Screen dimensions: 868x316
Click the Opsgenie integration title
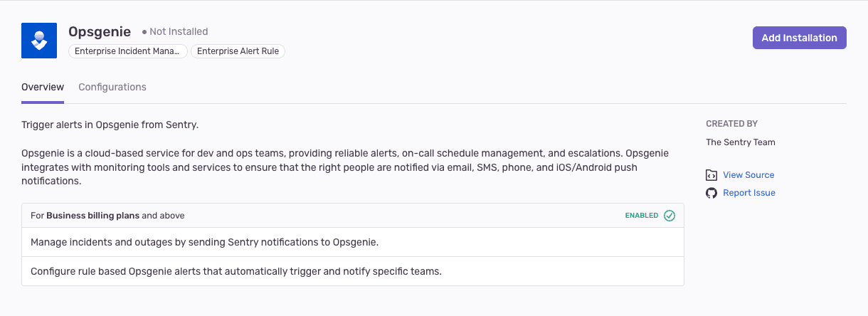tap(100, 31)
